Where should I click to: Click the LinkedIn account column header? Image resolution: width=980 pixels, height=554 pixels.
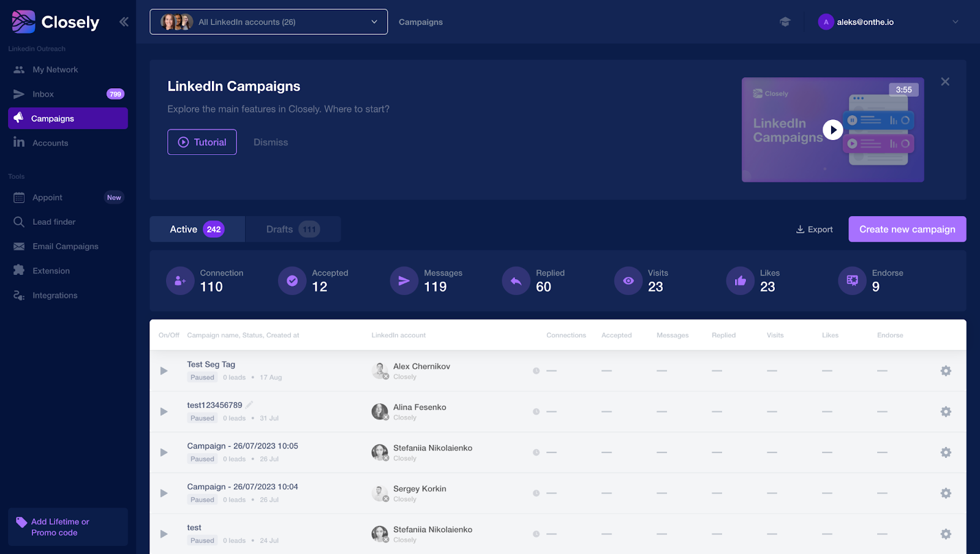399,335
